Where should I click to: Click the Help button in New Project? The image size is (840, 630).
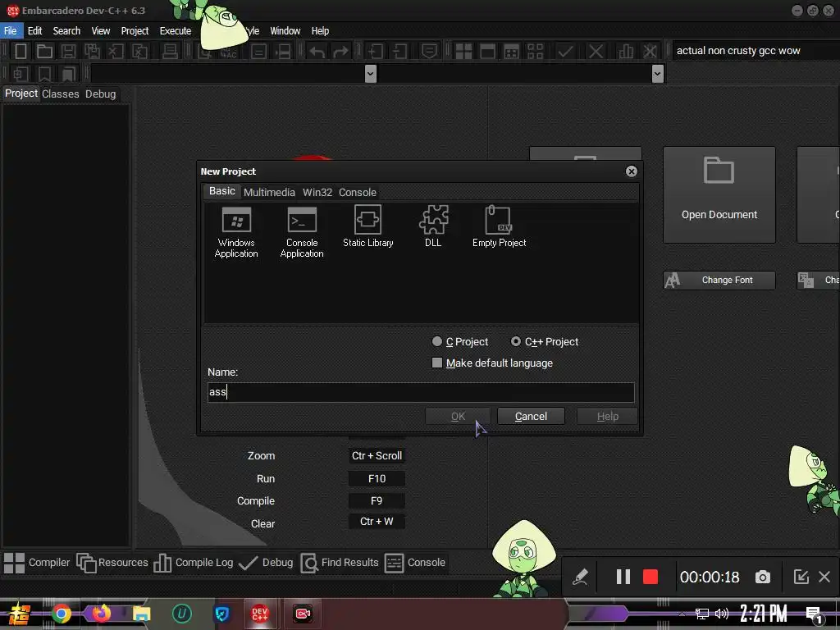(x=608, y=416)
